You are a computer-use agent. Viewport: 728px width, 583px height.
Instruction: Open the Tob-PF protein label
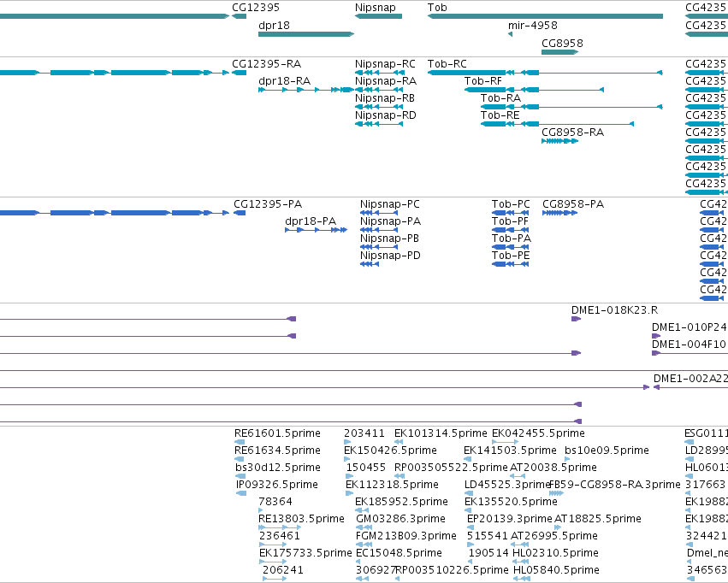click(x=510, y=221)
